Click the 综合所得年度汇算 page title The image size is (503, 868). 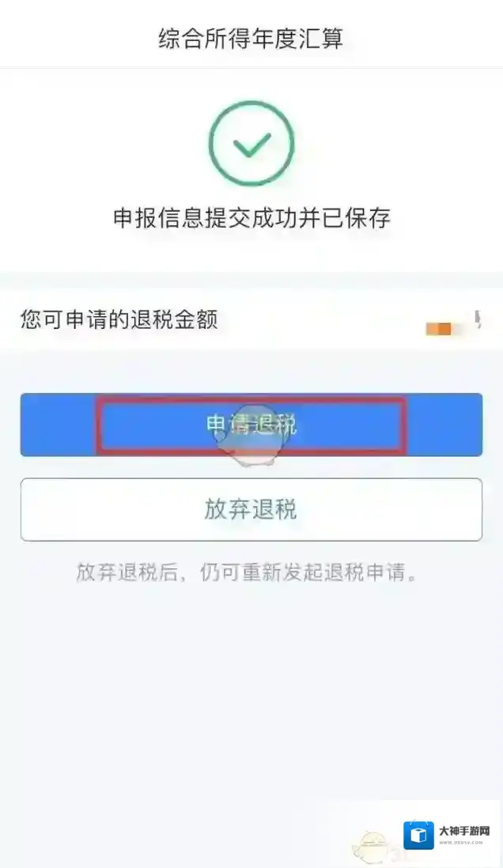pos(251,39)
